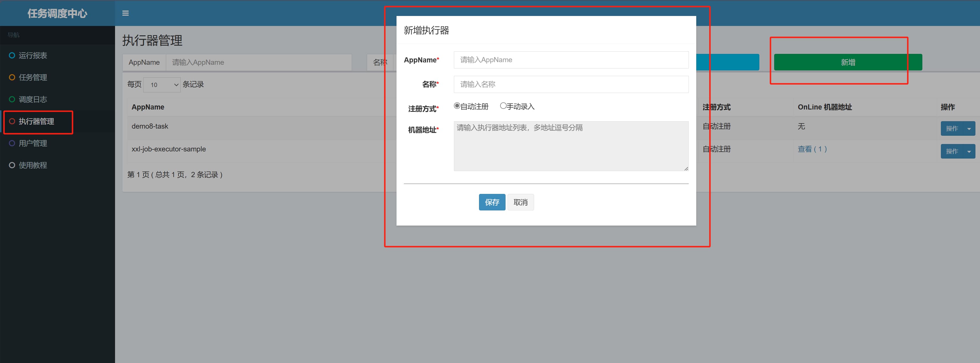
Task: Go to 用户管理 sidebar menu
Action: click(x=33, y=143)
